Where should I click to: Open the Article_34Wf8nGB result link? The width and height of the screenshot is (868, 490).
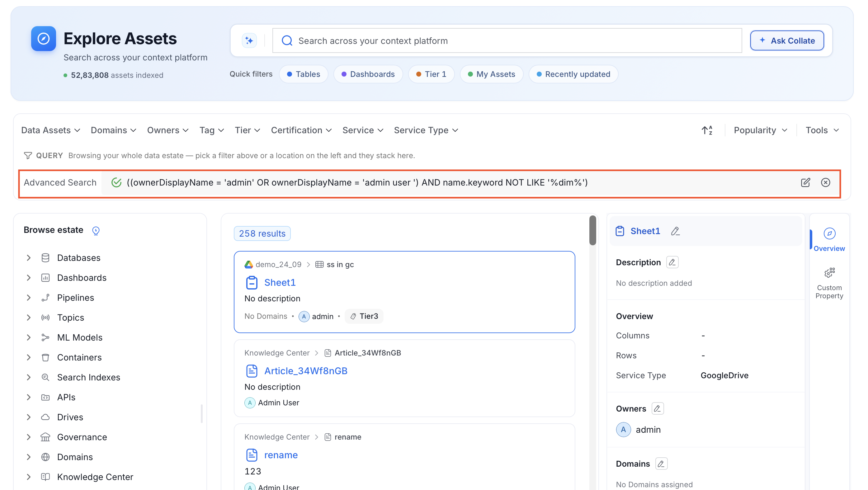point(306,371)
